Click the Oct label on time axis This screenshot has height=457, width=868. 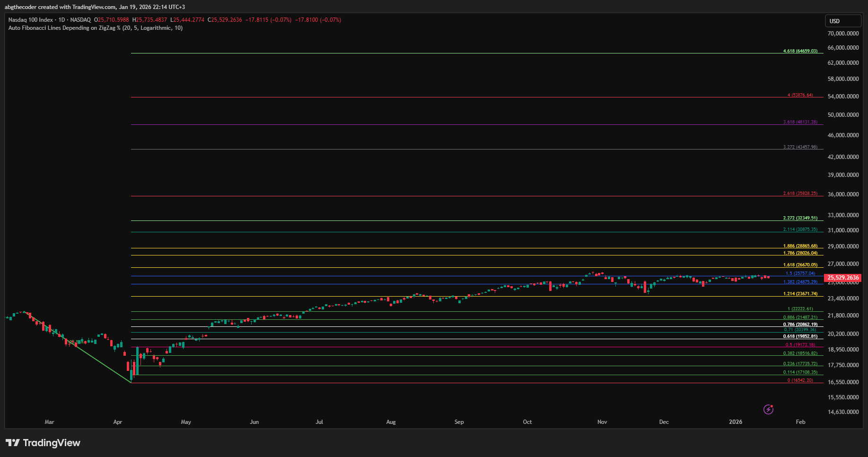click(527, 422)
